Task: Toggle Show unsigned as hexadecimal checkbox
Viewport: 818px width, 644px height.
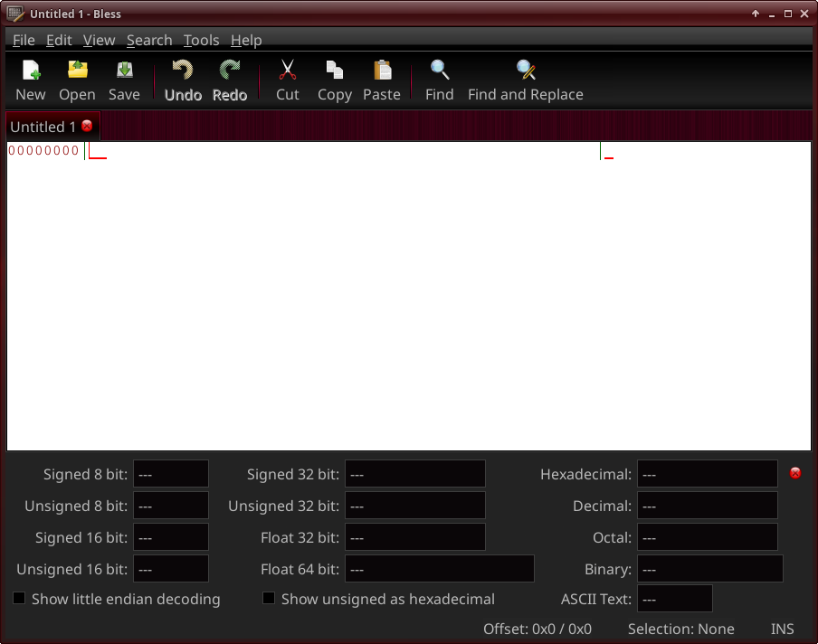Action: pos(269,599)
